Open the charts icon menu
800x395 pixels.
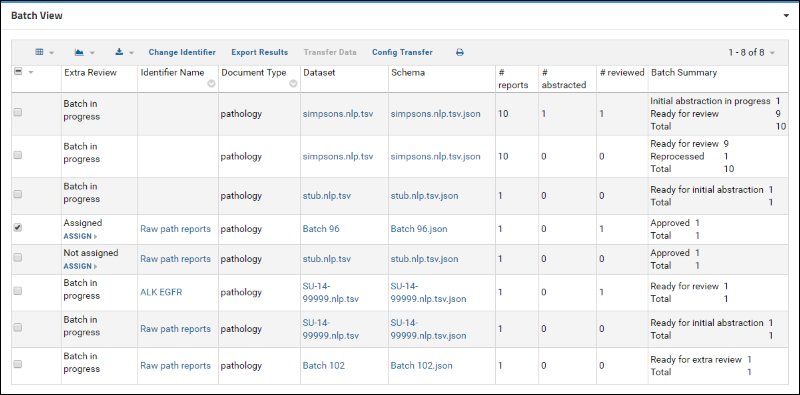click(84, 52)
